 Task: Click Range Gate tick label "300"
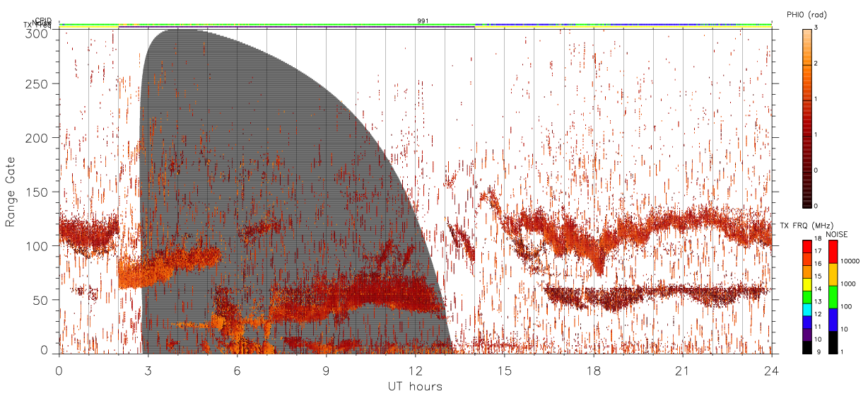(38, 33)
